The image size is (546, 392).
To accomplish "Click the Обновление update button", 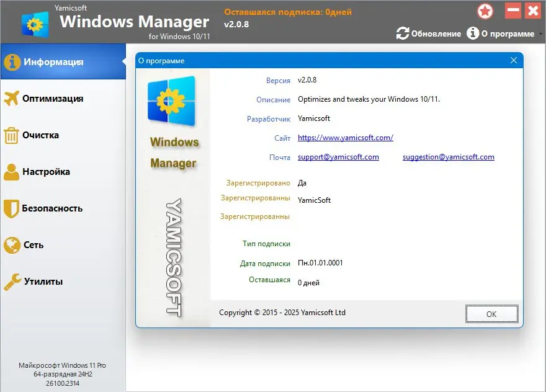I will click(x=429, y=33).
